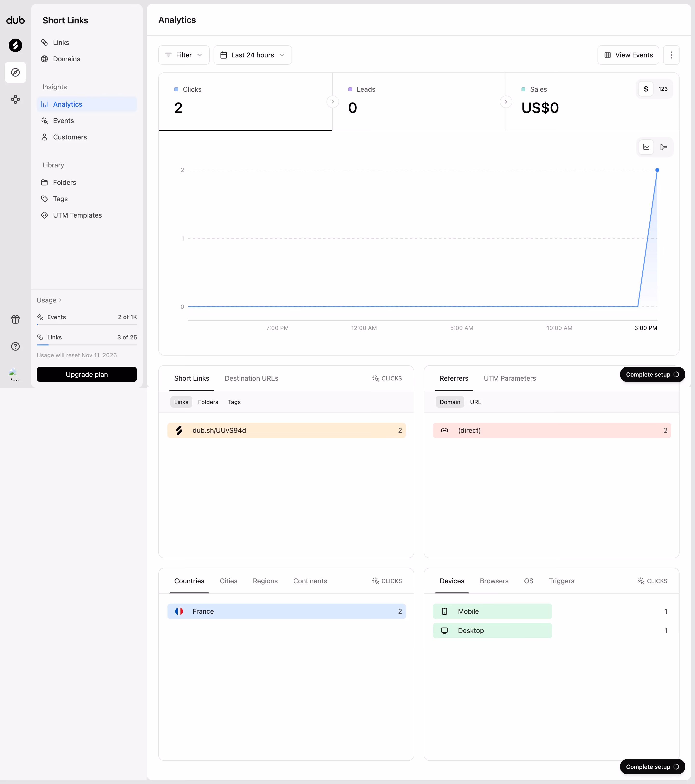Switch to Browsers tab
Image resolution: width=695 pixels, height=784 pixels.
[494, 581]
